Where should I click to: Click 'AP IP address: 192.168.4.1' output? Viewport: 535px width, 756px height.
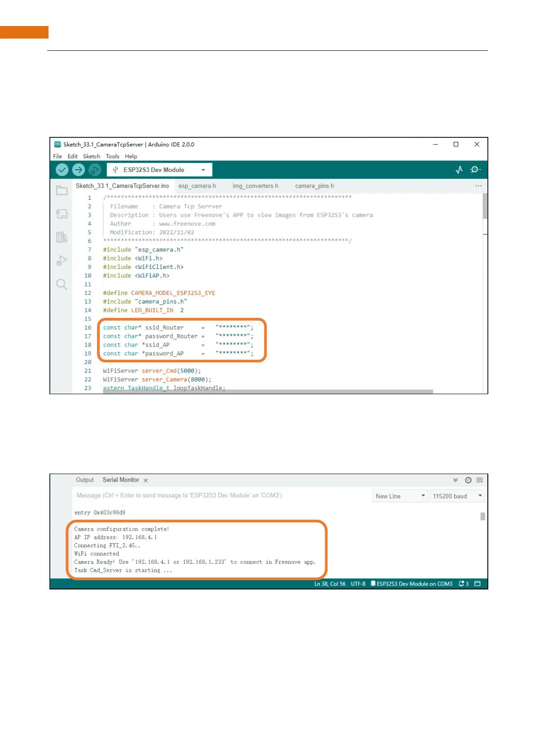tap(115, 537)
